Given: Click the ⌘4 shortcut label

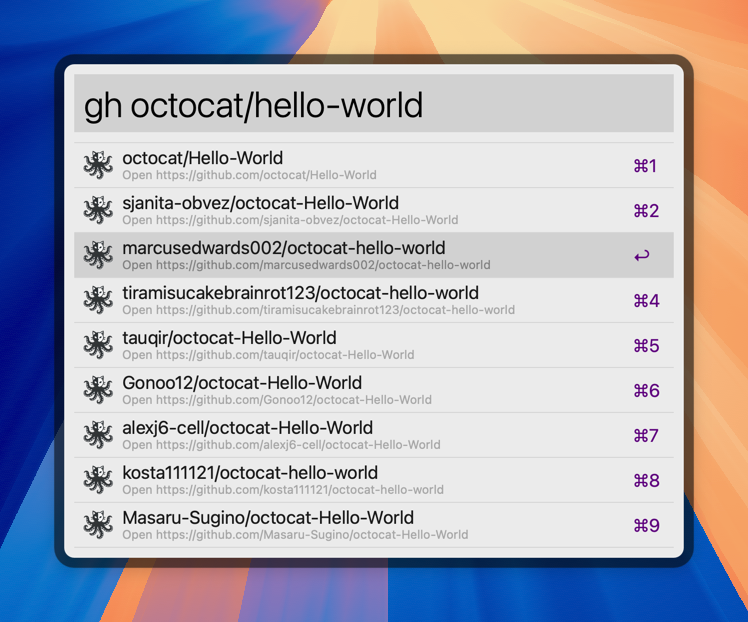Looking at the screenshot, I should [646, 301].
